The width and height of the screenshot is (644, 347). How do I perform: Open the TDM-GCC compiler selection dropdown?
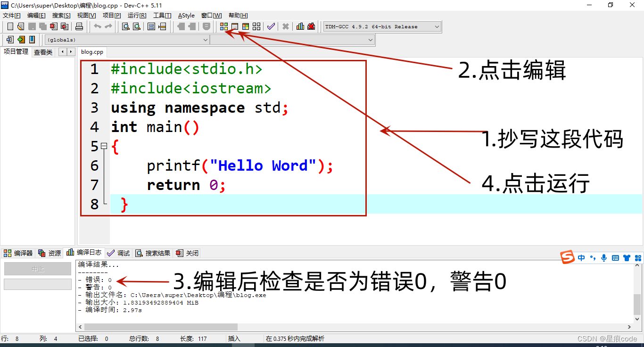(437, 27)
